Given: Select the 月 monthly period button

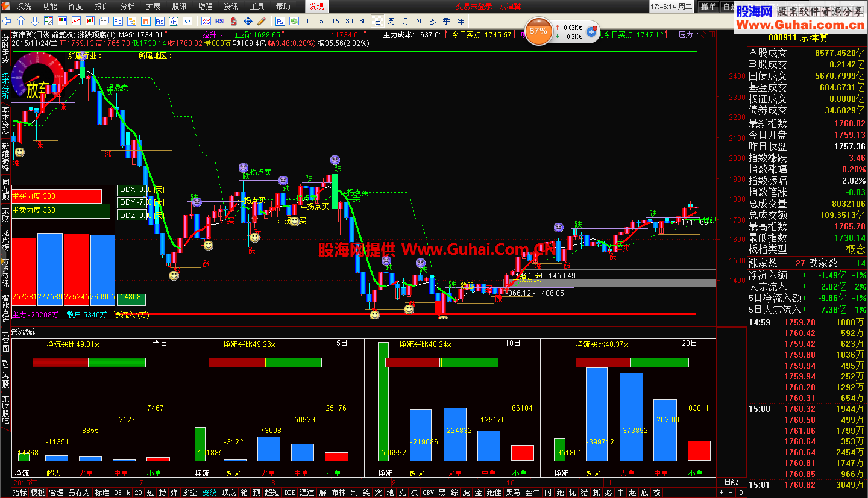Looking at the screenshot, I should tap(405, 21).
